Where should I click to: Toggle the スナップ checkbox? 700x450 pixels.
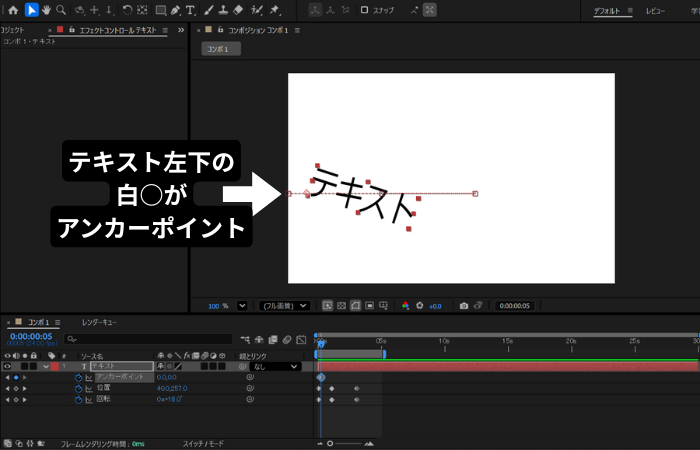(365, 10)
